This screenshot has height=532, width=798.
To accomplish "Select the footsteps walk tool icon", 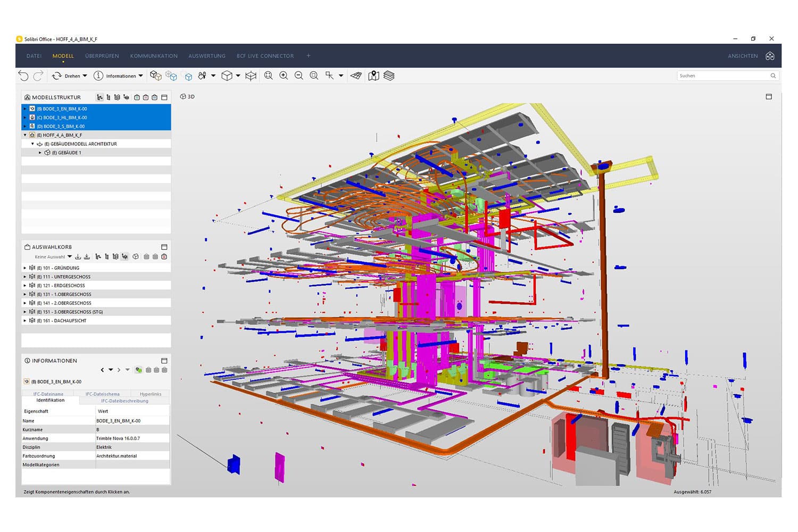I will (x=202, y=76).
